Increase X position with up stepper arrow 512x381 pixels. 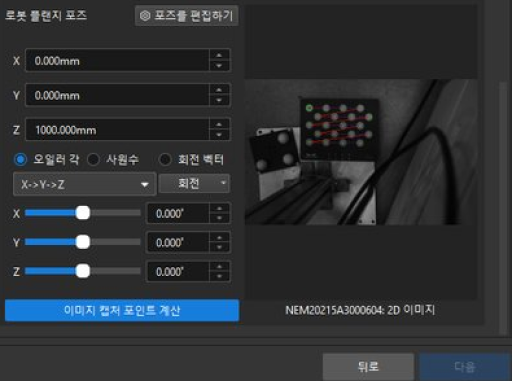click(x=219, y=55)
